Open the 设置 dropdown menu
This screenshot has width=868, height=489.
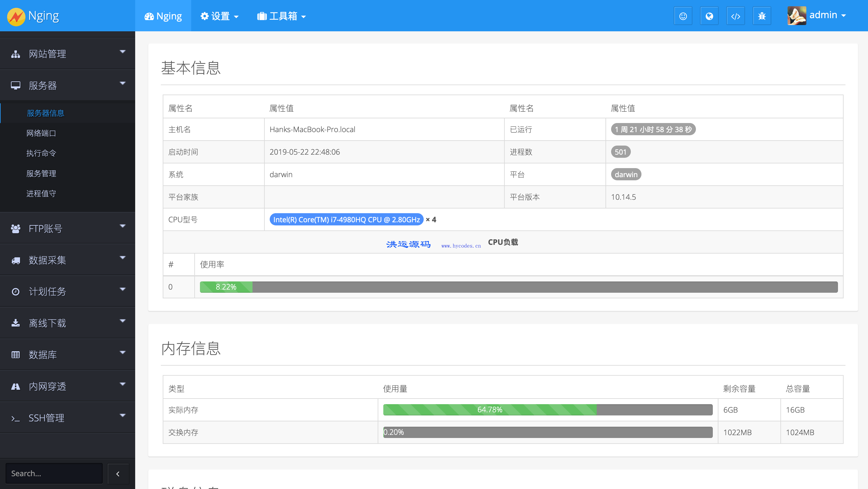pyautogui.click(x=219, y=16)
